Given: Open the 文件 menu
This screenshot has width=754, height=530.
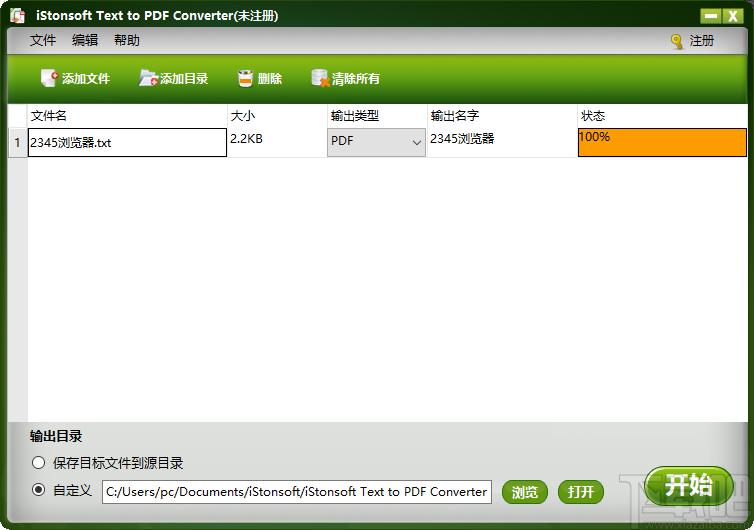Looking at the screenshot, I should pos(43,40).
